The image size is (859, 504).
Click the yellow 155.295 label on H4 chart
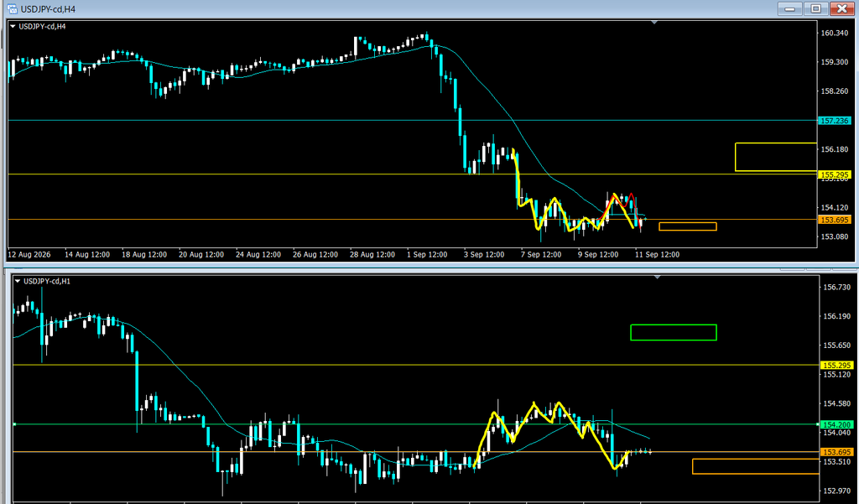coord(834,174)
